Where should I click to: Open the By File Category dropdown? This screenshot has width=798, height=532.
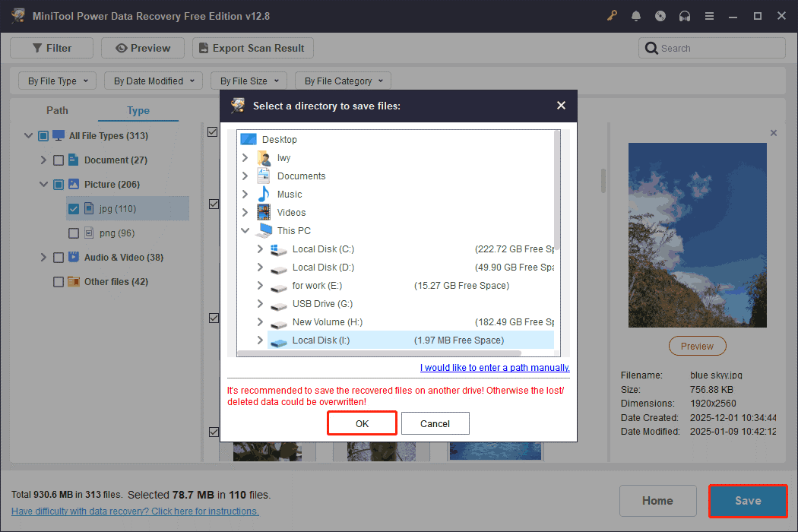[343, 80]
